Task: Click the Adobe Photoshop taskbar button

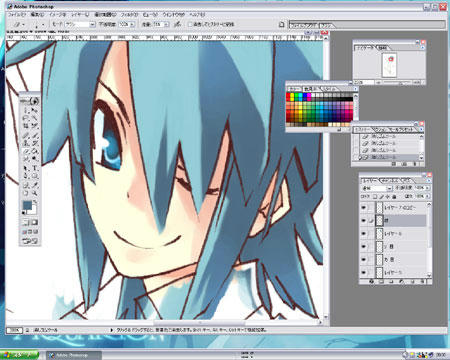Action: pos(73,355)
